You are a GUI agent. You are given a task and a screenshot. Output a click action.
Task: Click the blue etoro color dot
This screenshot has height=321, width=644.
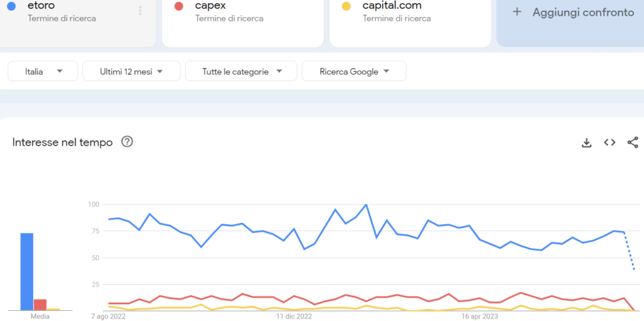pos(11,6)
